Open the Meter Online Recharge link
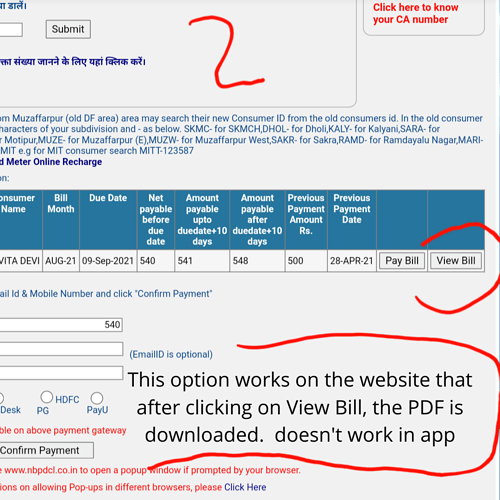 [51, 162]
